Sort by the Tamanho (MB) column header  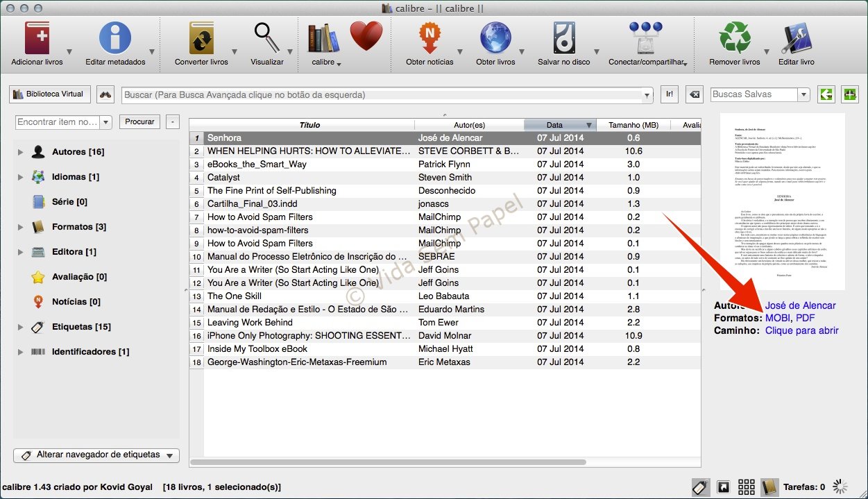pos(633,125)
